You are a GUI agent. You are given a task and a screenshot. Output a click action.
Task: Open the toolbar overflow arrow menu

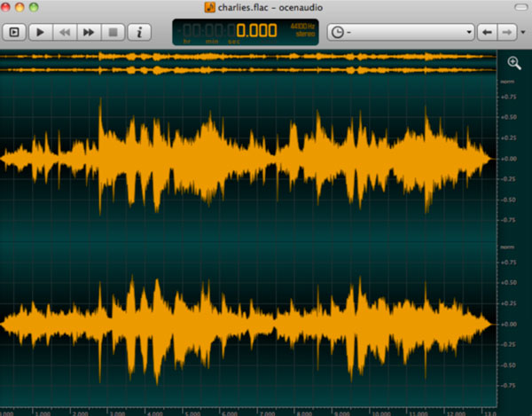point(523,32)
